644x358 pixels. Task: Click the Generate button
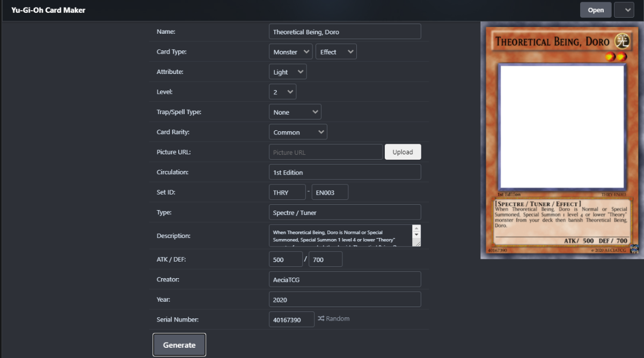click(x=179, y=345)
